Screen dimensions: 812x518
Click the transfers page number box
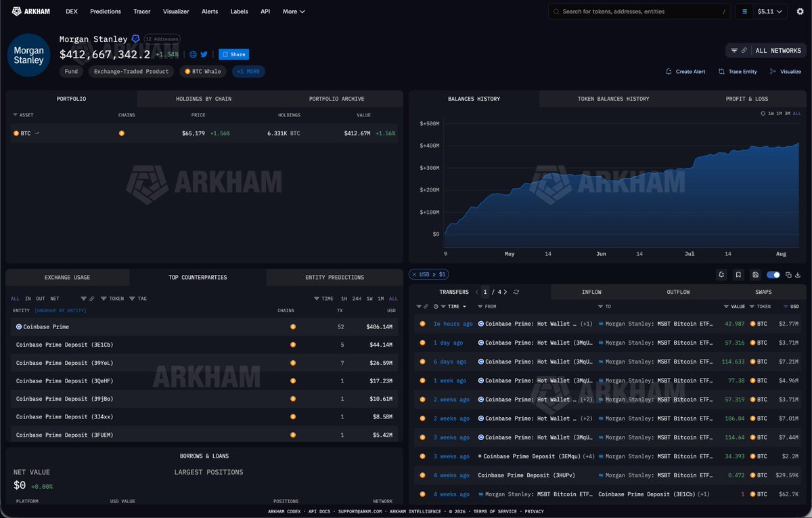tap(485, 292)
